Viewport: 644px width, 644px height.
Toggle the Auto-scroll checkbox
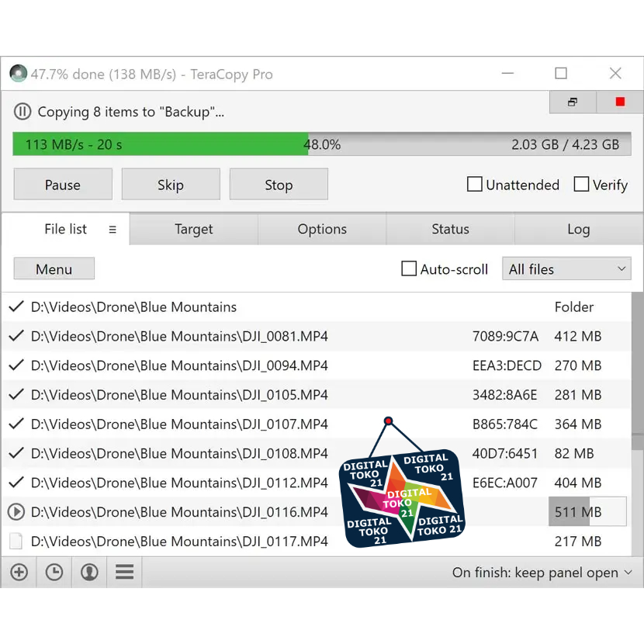coord(409,268)
